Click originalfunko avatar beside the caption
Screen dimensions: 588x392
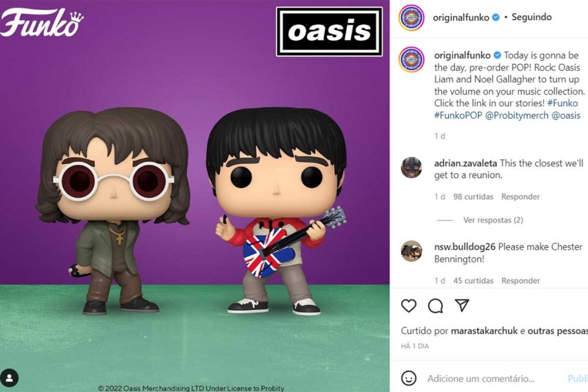[411, 60]
